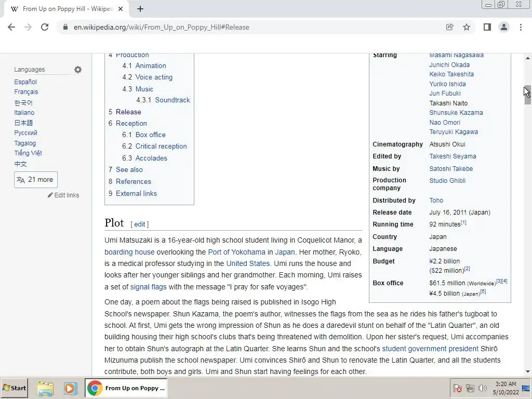The image size is (532, 399).
Task: Jump to 5 Release in contents
Action: pyautogui.click(x=125, y=112)
